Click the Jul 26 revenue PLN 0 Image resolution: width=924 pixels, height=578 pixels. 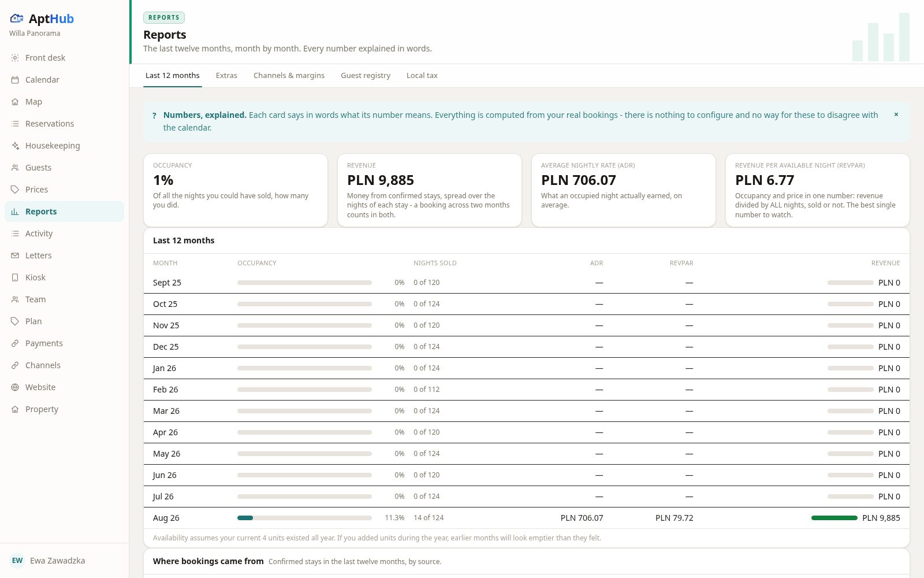889,497
